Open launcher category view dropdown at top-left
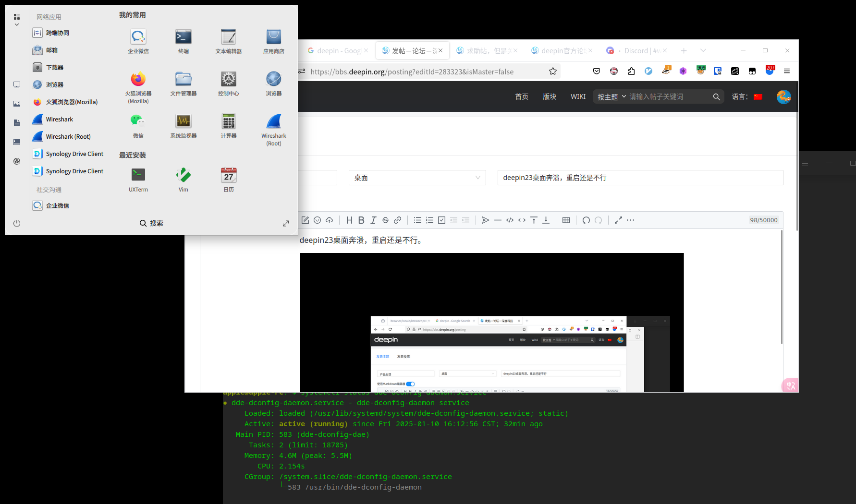The height and width of the screenshot is (504, 856). (17, 19)
